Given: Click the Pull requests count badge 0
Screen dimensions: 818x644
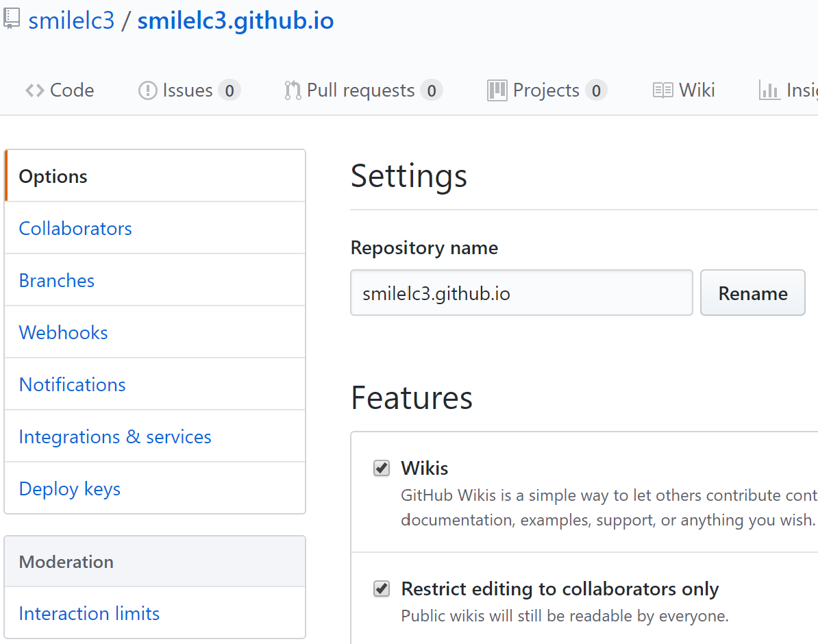Looking at the screenshot, I should point(432,90).
